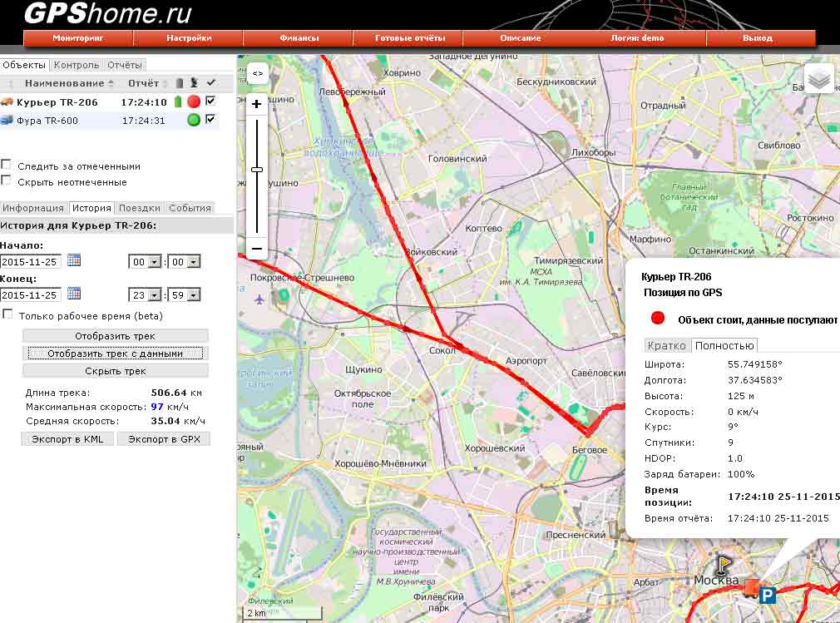Image resolution: width=840 pixels, height=623 pixels.
Task: Switch popup to Кратко tab
Action: coord(666,345)
